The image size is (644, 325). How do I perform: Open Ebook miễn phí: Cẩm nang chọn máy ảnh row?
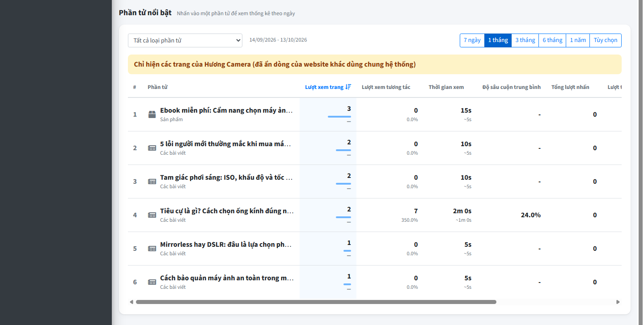point(375,114)
